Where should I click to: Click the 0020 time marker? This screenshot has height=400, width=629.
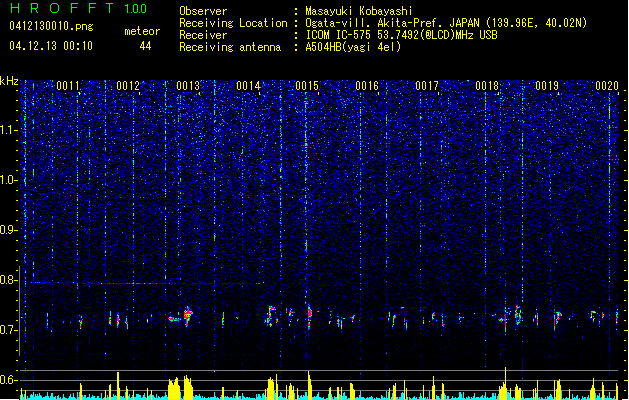(x=607, y=86)
